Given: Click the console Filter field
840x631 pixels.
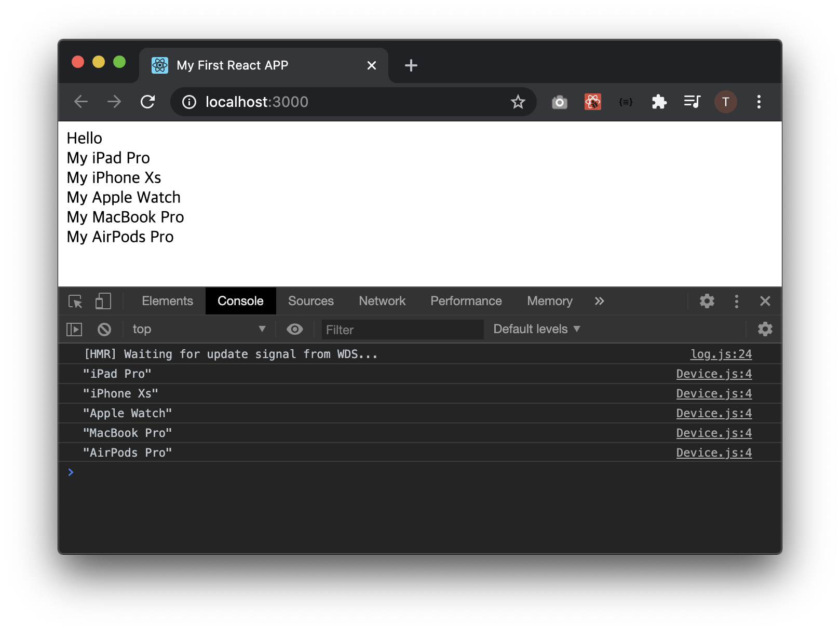Looking at the screenshot, I should point(402,330).
